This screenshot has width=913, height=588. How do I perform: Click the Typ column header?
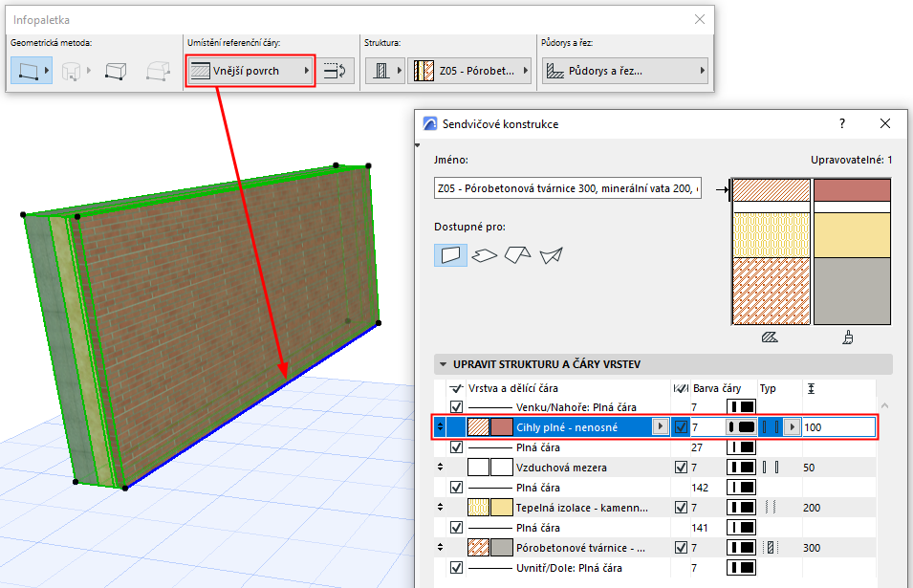point(768,388)
